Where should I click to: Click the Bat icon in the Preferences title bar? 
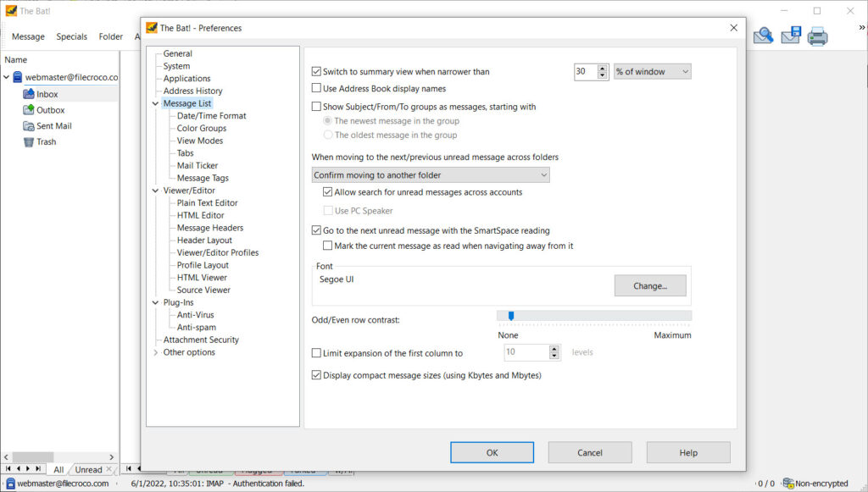pos(152,28)
